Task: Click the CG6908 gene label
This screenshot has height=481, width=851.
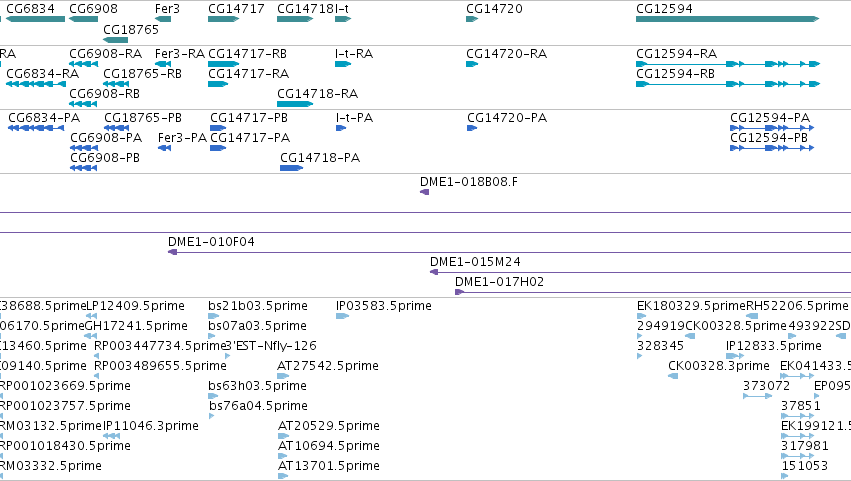Action: pos(93,9)
